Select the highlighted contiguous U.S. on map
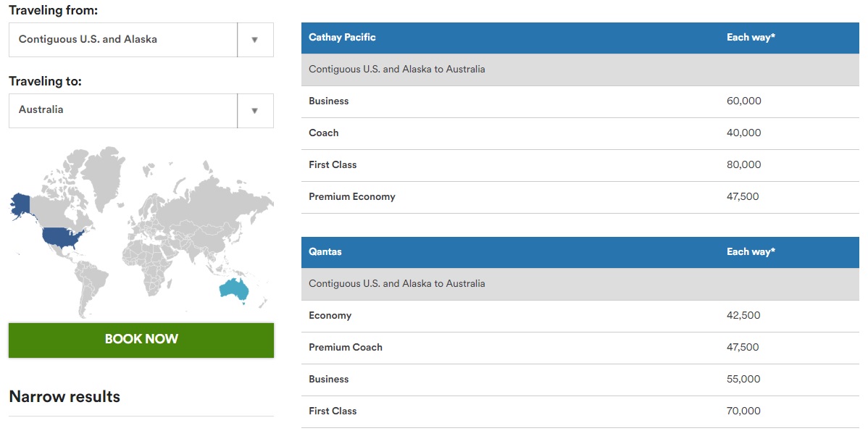Image resolution: width=868 pixels, height=431 pixels. click(x=62, y=237)
